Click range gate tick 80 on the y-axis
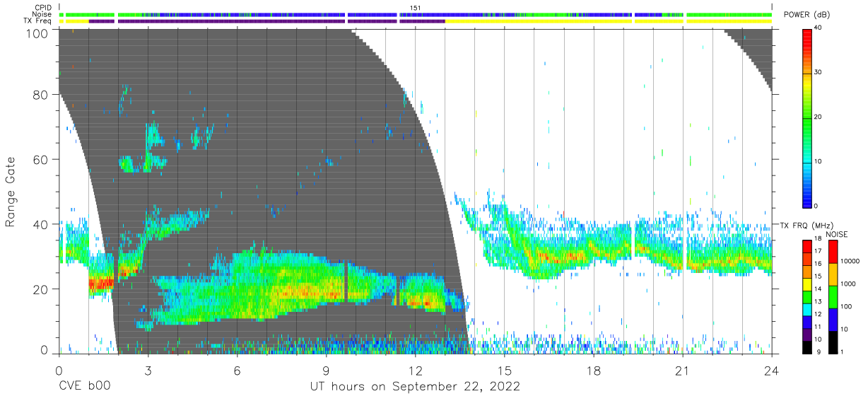Viewport: 868px width, 401px height. [42, 94]
